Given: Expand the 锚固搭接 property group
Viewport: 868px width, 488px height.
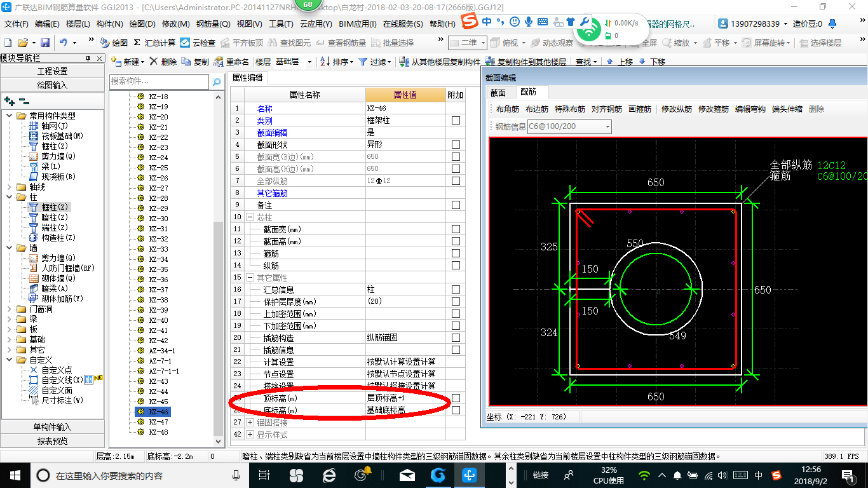Looking at the screenshot, I should [x=250, y=422].
